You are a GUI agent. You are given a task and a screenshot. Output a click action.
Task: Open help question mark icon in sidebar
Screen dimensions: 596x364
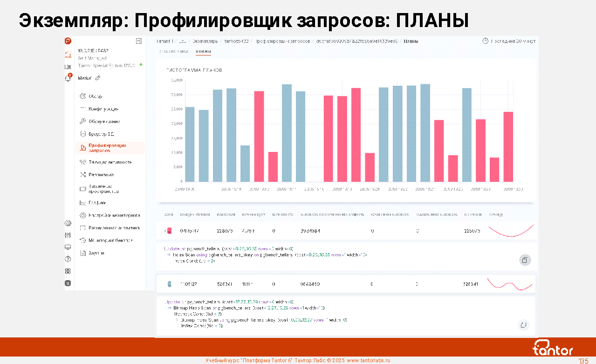[68, 259]
